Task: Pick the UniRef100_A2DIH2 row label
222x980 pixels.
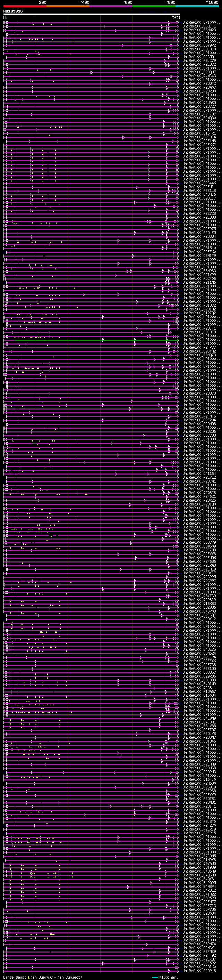Action: (199, 309)
